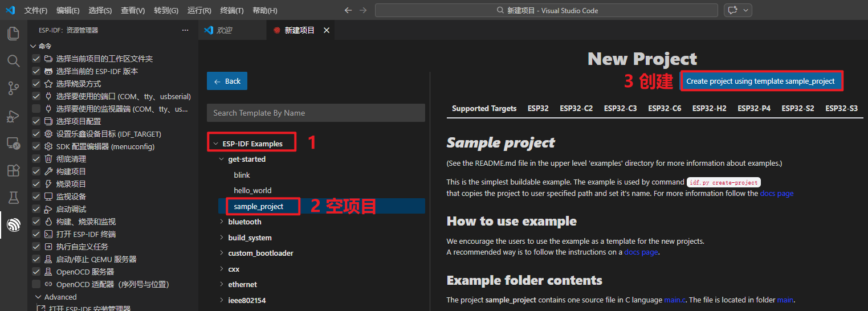
Task: Go forward with the title bar arrow
Action: 363,10
